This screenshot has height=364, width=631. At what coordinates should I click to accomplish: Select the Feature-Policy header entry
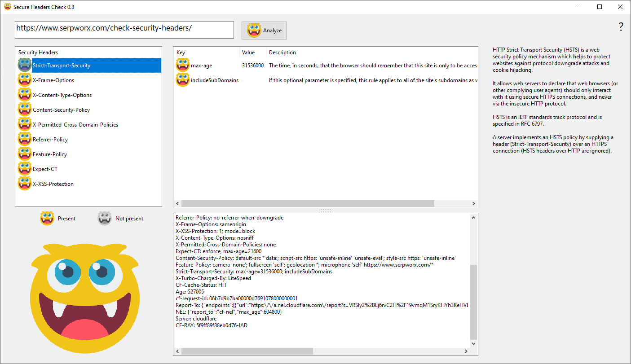(50, 154)
